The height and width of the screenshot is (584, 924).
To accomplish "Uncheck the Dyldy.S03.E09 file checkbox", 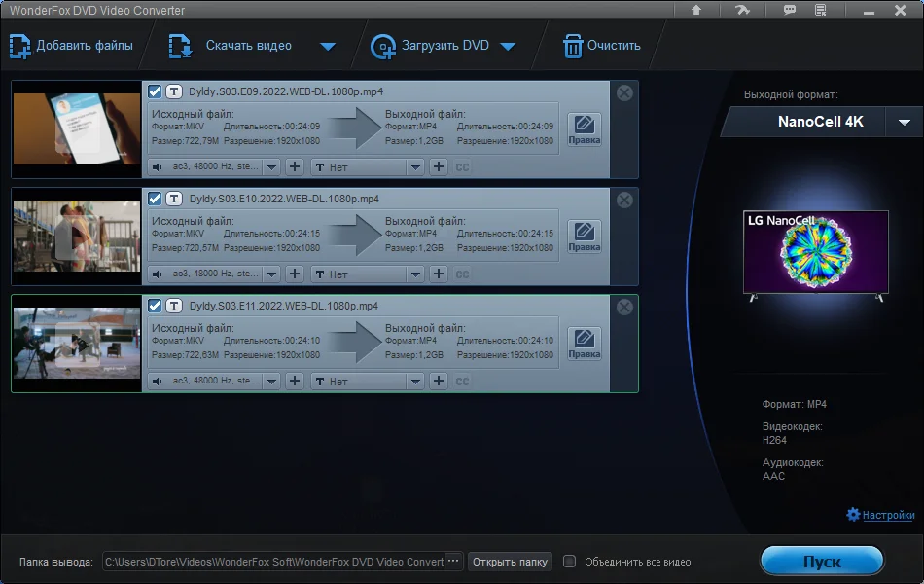I will tap(155, 91).
